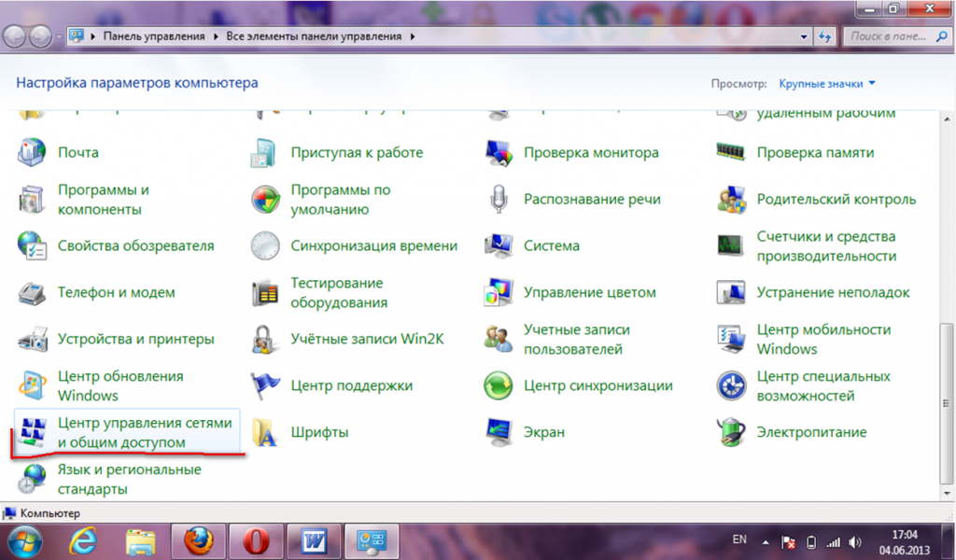Expand the Крупные значки view dropdown

828,84
